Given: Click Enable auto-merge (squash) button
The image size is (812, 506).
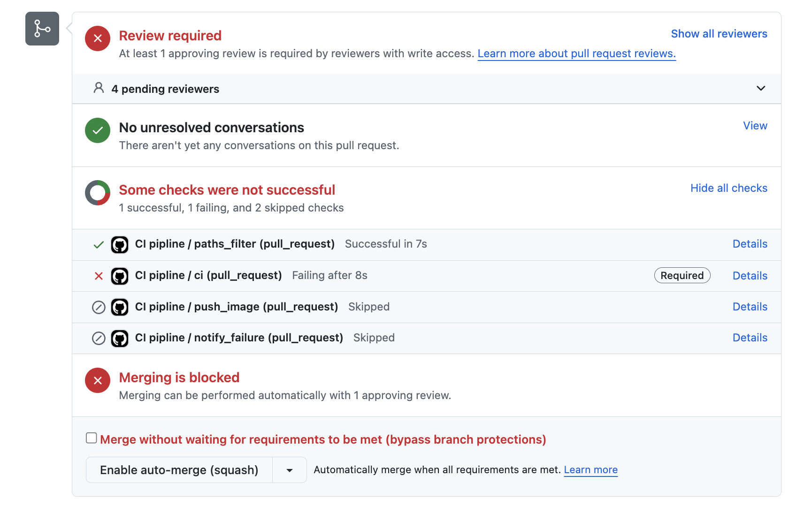Looking at the screenshot, I should coord(179,470).
